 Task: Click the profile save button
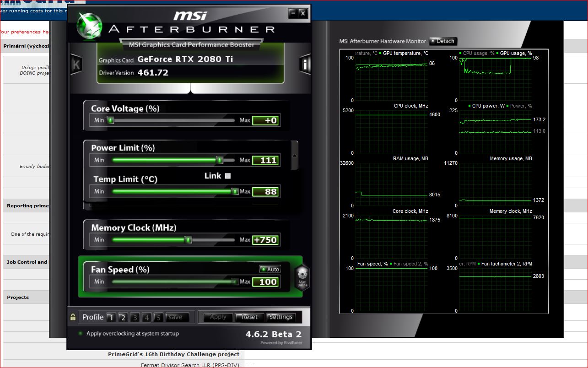(x=175, y=317)
